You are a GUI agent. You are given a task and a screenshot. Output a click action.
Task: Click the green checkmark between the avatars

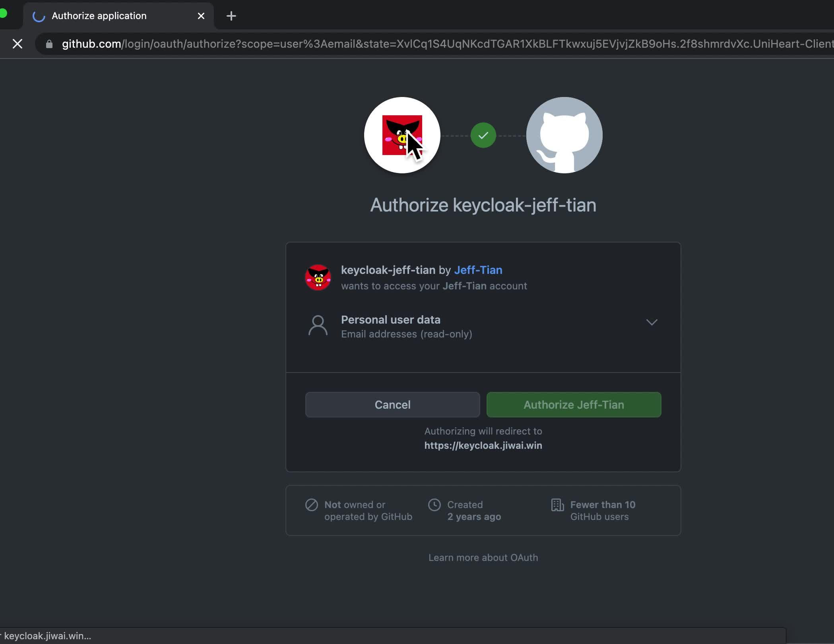pos(483,135)
